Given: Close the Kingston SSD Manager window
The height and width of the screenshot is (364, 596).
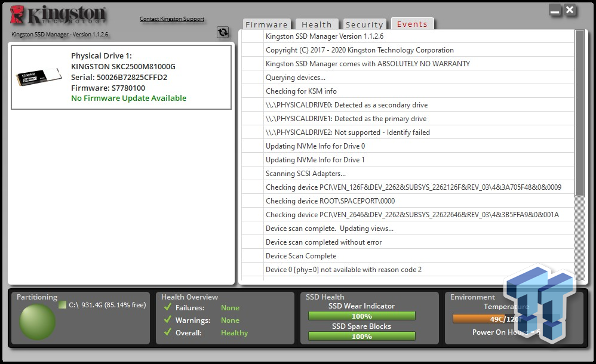Looking at the screenshot, I should point(570,10).
